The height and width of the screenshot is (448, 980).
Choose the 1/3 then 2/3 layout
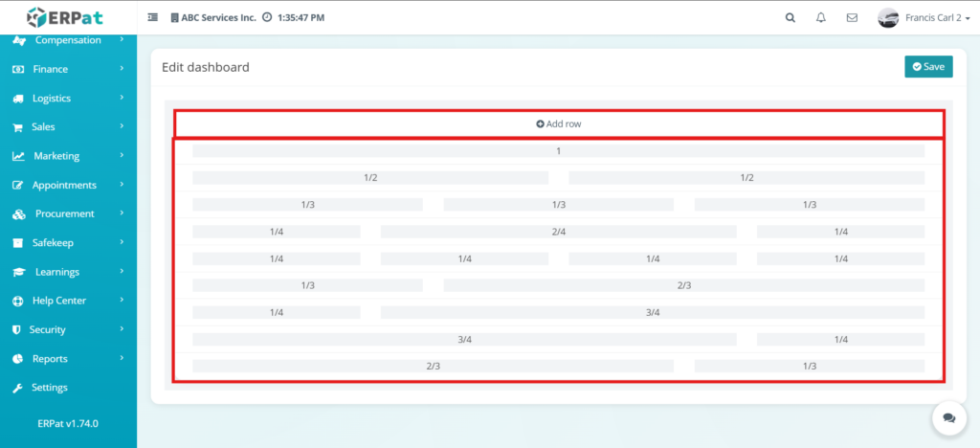(558, 285)
